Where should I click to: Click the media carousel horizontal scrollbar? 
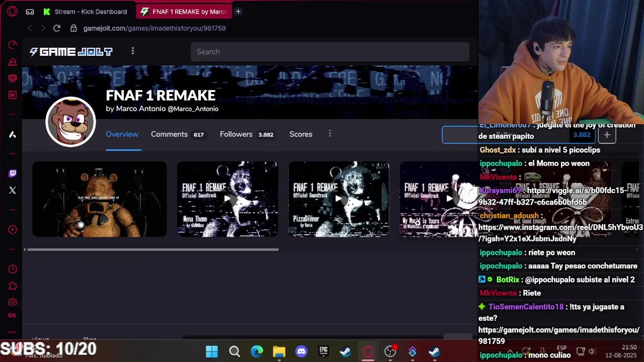(x=153, y=249)
